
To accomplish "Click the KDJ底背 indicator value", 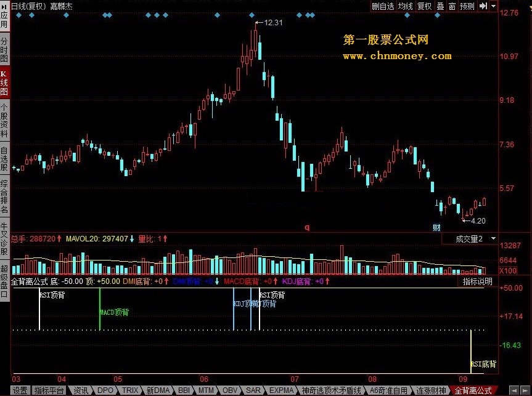I will tap(306, 281).
